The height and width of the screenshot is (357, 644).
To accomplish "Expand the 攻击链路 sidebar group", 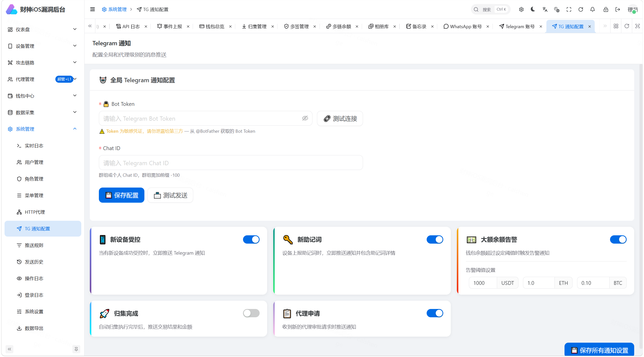I will (x=43, y=63).
